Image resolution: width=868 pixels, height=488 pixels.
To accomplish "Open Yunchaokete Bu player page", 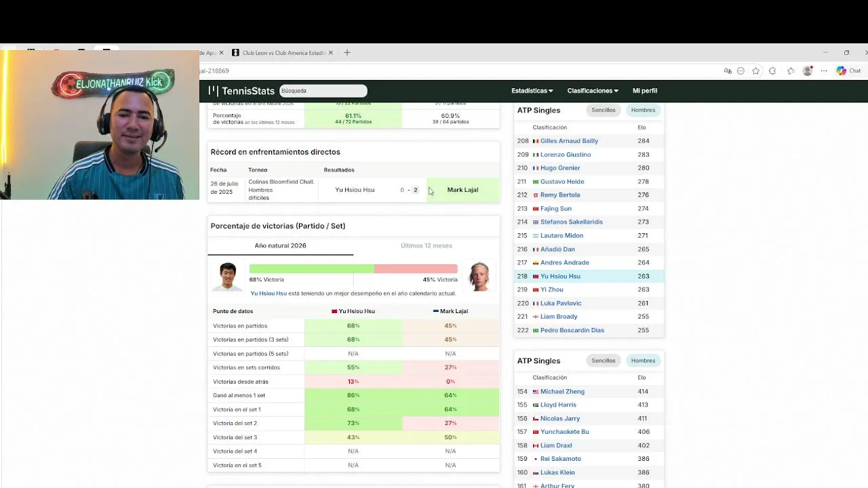I will point(565,432).
